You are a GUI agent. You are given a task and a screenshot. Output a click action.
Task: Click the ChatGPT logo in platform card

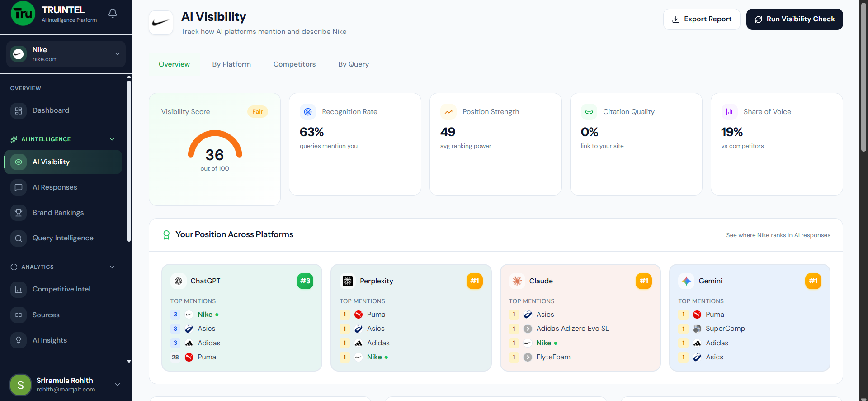179,281
